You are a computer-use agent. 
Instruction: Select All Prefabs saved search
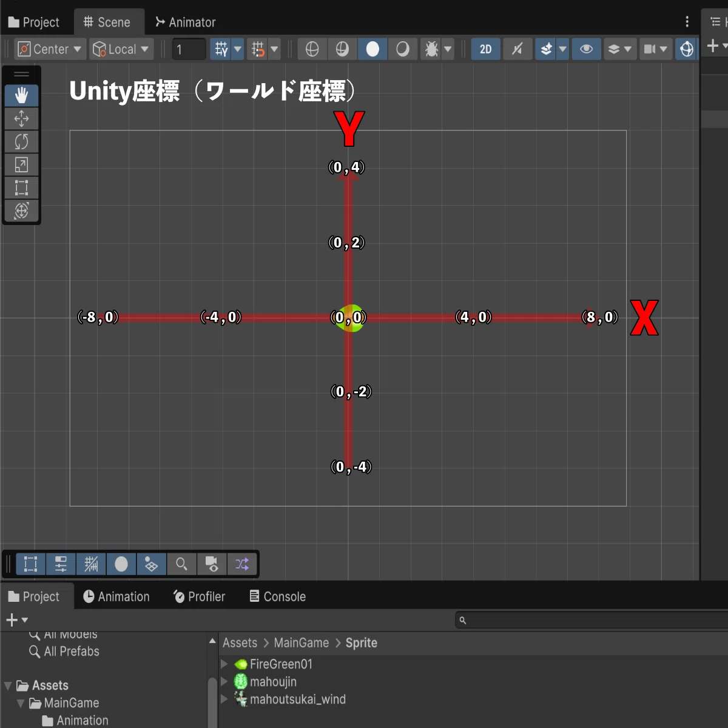(x=64, y=652)
